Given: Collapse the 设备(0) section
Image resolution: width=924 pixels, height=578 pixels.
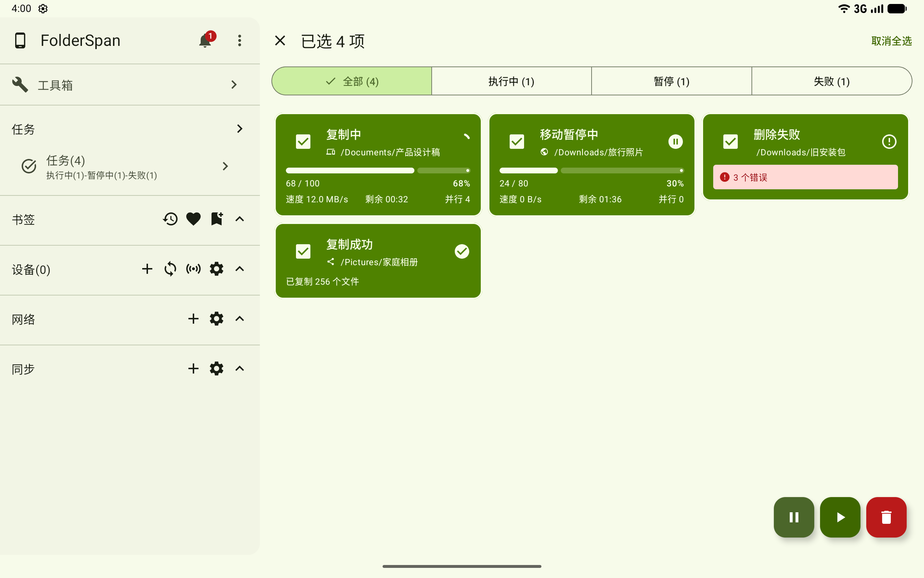Looking at the screenshot, I should click(239, 269).
